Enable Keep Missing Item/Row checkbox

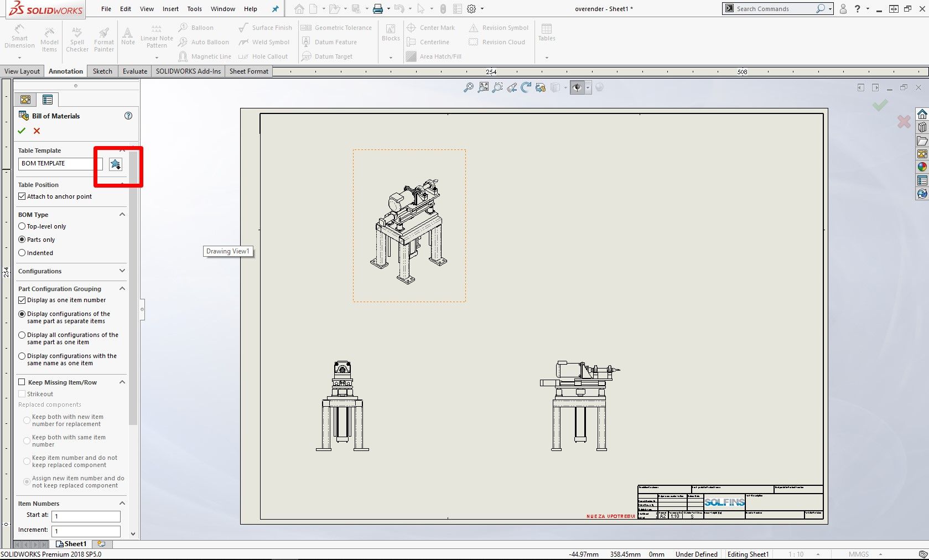point(22,382)
